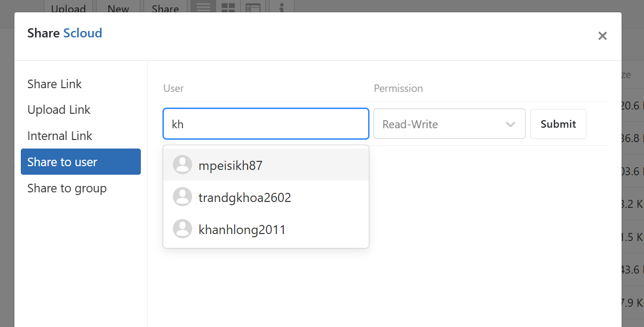Screen dimensions: 644x327
Task: Open the New toolbar menu
Action: pyautogui.click(x=118, y=8)
